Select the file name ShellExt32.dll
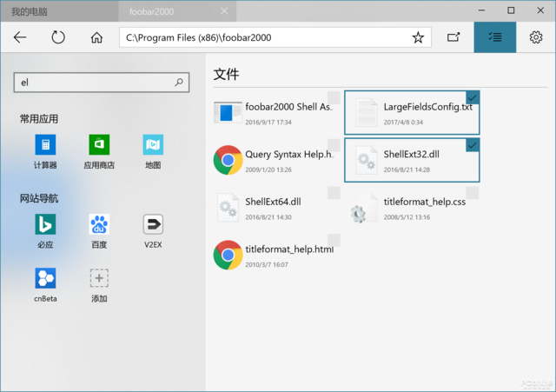The image size is (556, 392). point(411,155)
